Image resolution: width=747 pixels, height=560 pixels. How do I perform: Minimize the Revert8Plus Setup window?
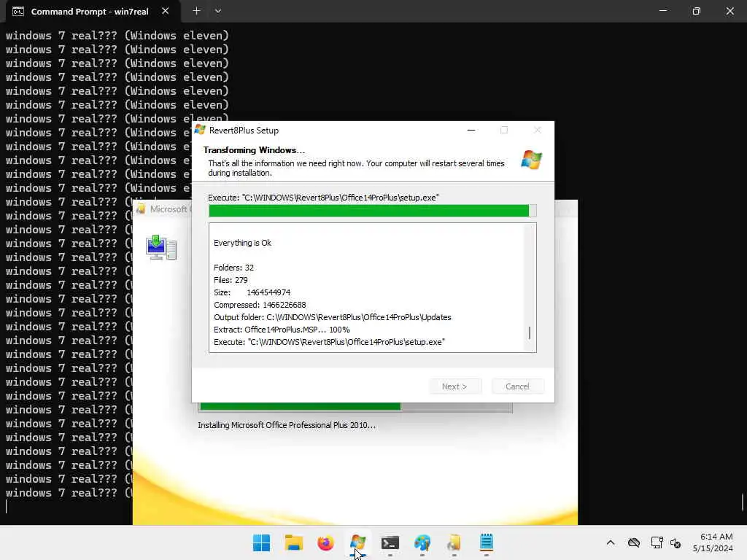pos(471,130)
